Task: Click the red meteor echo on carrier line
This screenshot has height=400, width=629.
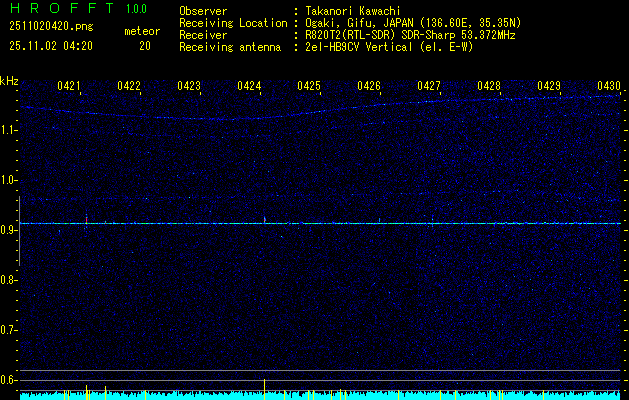Action: (x=87, y=218)
